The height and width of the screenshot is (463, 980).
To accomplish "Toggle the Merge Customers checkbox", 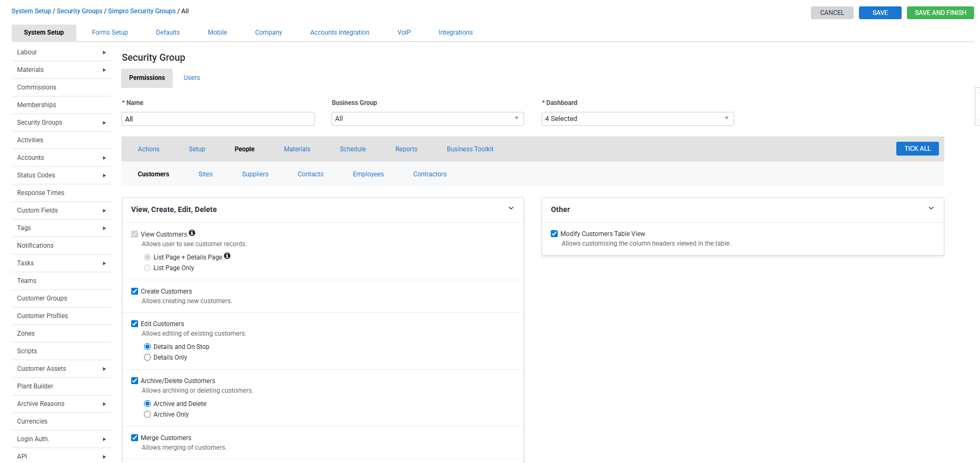I will pyautogui.click(x=135, y=438).
